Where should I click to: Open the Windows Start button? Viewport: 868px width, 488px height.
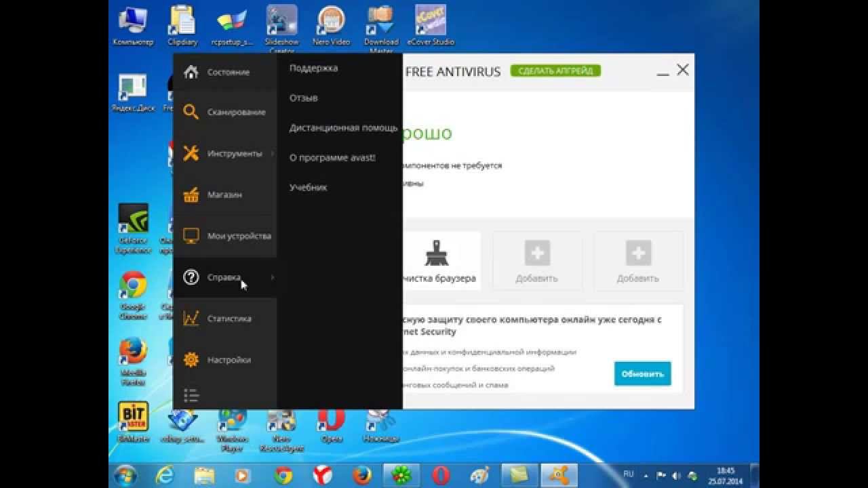126,475
